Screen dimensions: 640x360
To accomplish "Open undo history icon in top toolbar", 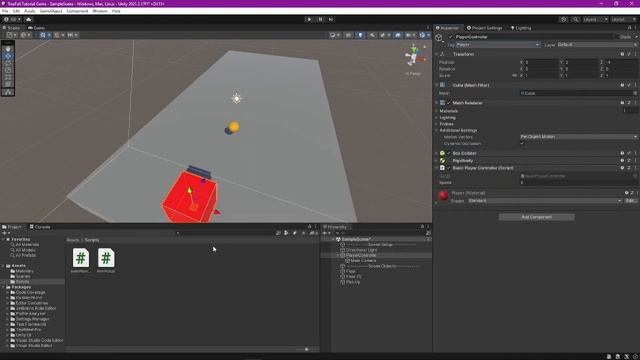I will pos(563,19).
